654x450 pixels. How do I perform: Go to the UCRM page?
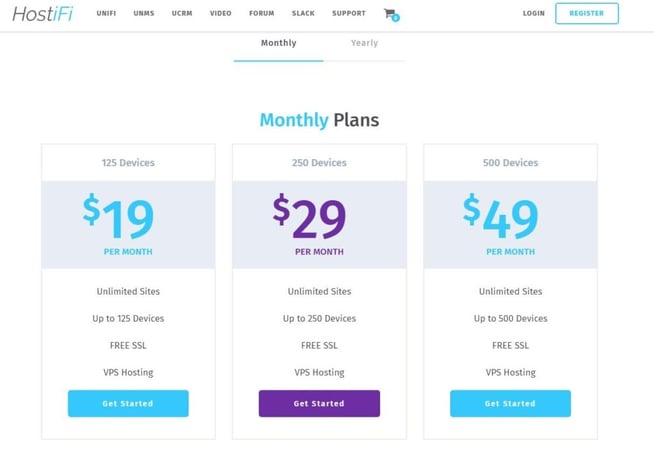[181, 14]
